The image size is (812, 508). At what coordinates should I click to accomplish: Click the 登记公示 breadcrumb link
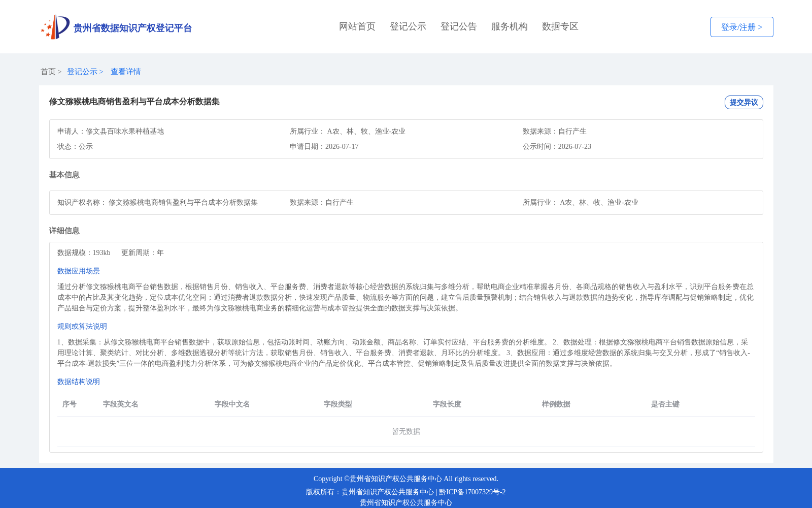(82, 72)
